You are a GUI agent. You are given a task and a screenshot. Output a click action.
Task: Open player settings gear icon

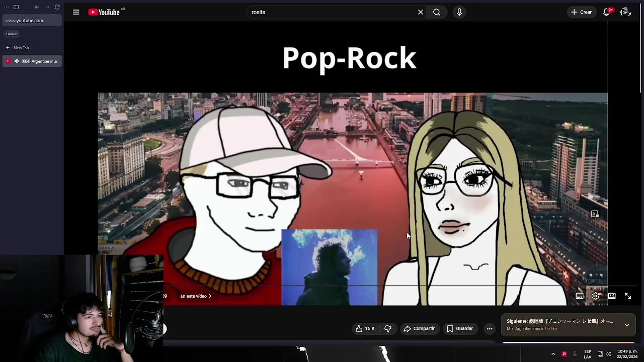(x=596, y=296)
